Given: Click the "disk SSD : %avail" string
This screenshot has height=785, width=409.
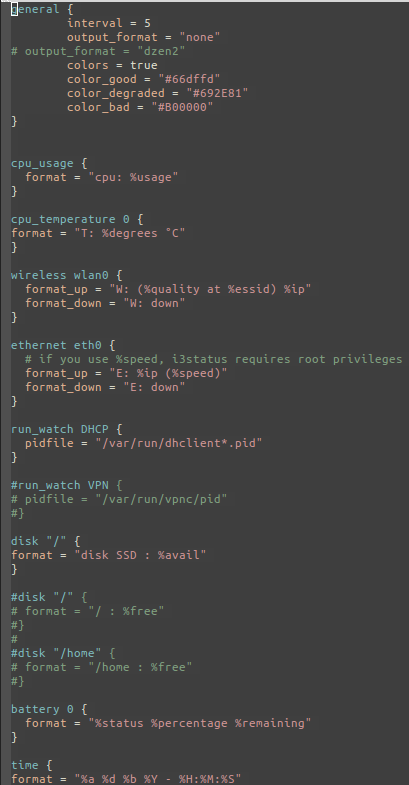Looking at the screenshot, I should [x=140, y=555].
